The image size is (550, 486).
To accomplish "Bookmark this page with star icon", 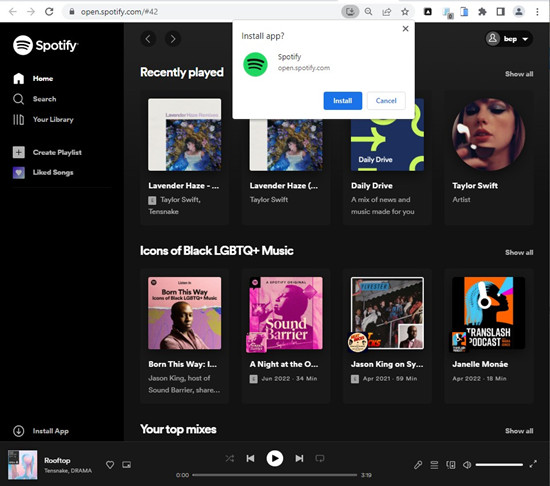I will tap(405, 12).
